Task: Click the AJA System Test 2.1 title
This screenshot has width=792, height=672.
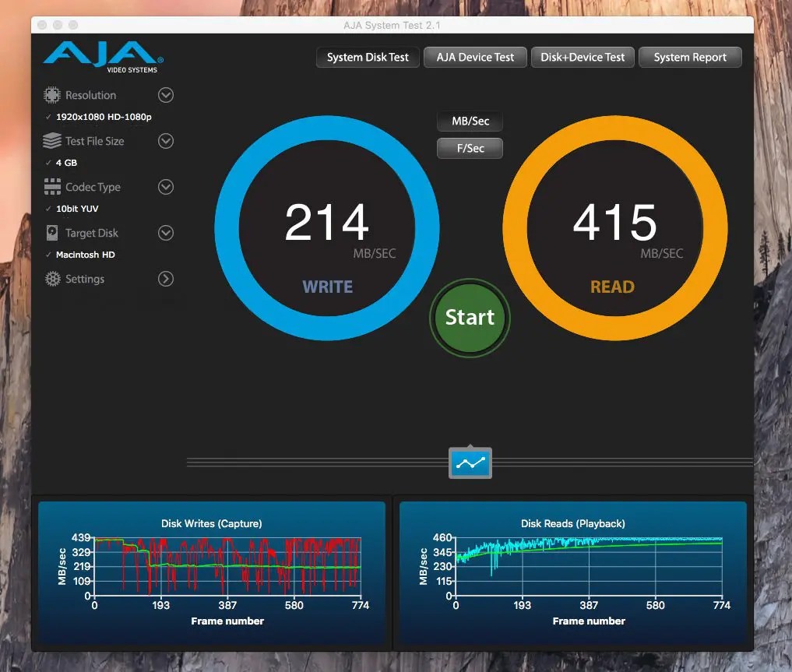Action: pyautogui.click(x=392, y=25)
